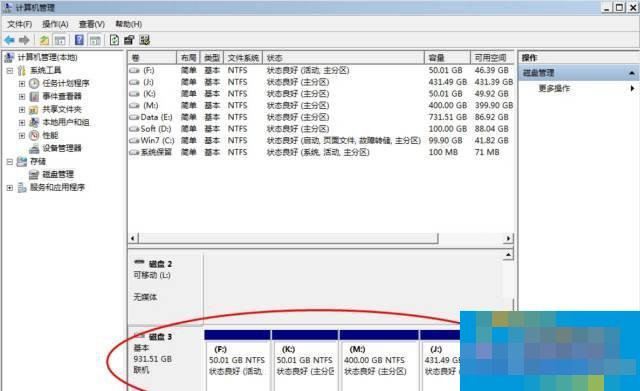
Task: Select 磁盘管理 in the tree
Action: (x=58, y=174)
